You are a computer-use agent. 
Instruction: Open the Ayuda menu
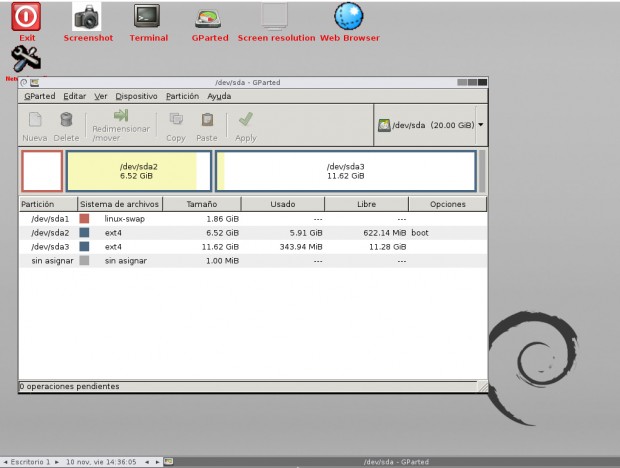coord(219,96)
